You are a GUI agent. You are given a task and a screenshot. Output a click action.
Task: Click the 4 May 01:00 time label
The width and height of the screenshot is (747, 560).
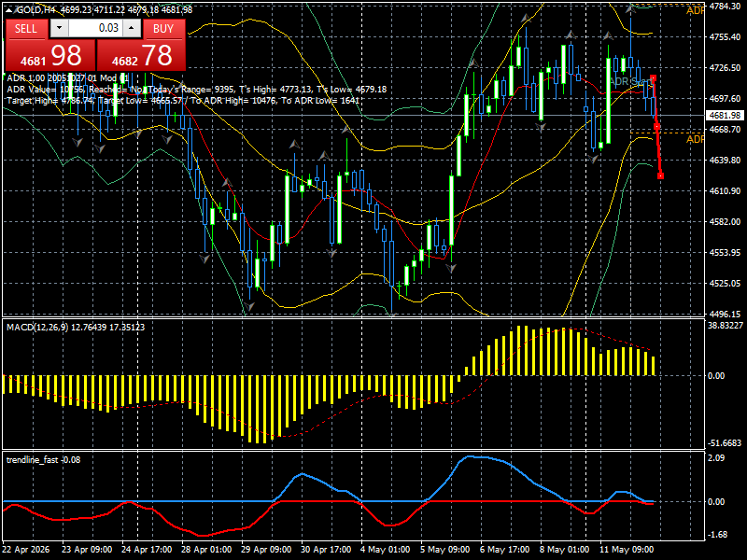[385, 549]
